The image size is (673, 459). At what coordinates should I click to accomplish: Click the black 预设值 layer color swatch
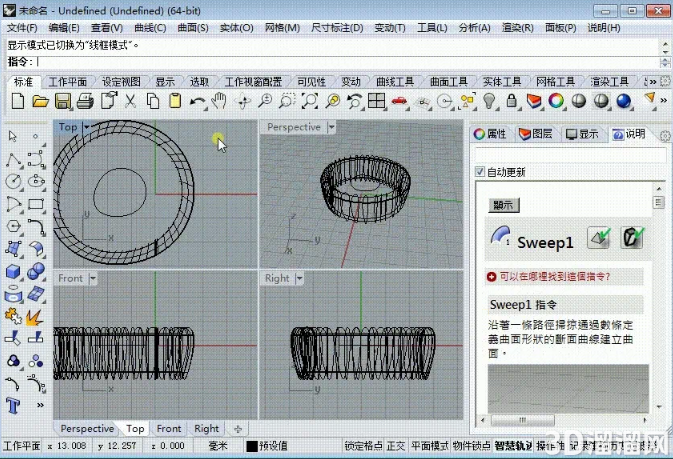(x=252, y=446)
